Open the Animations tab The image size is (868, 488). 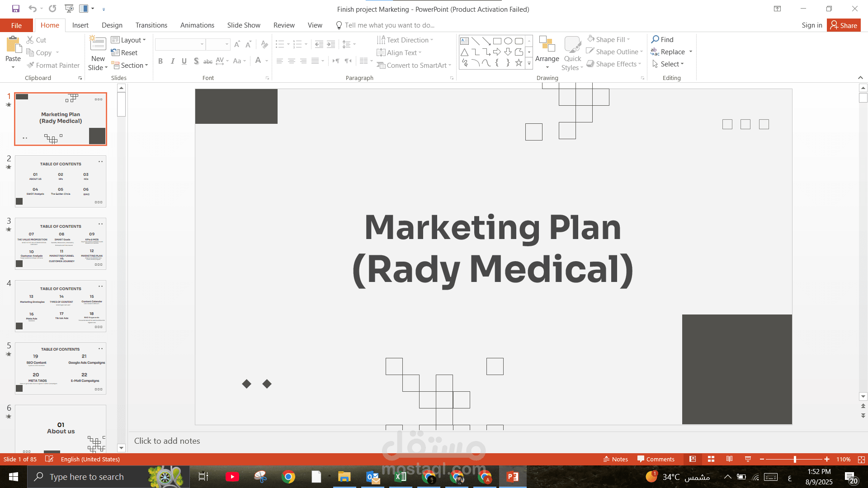pos(197,25)
